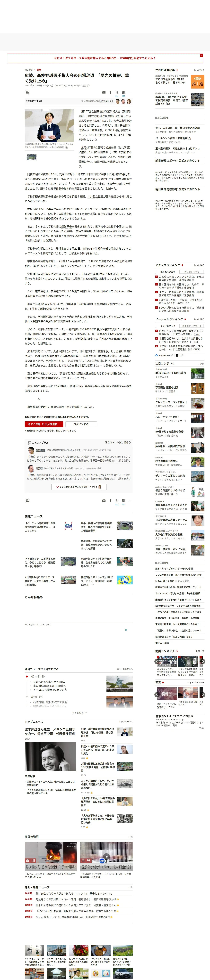Expand news digest with もっと見る chevron
Viewport: 210px width, 980px height.
point(80,713)
